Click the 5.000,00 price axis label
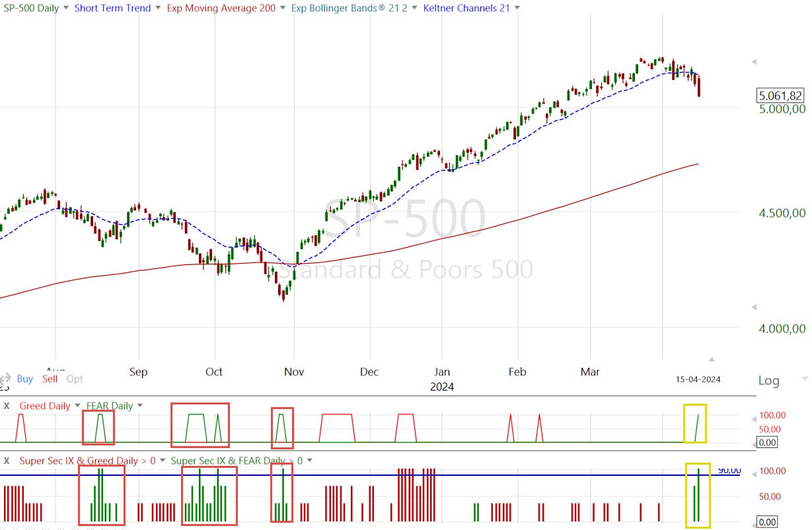Image resolution: width=812 pixels, height=530 pixels. click(x=782, y=109)
